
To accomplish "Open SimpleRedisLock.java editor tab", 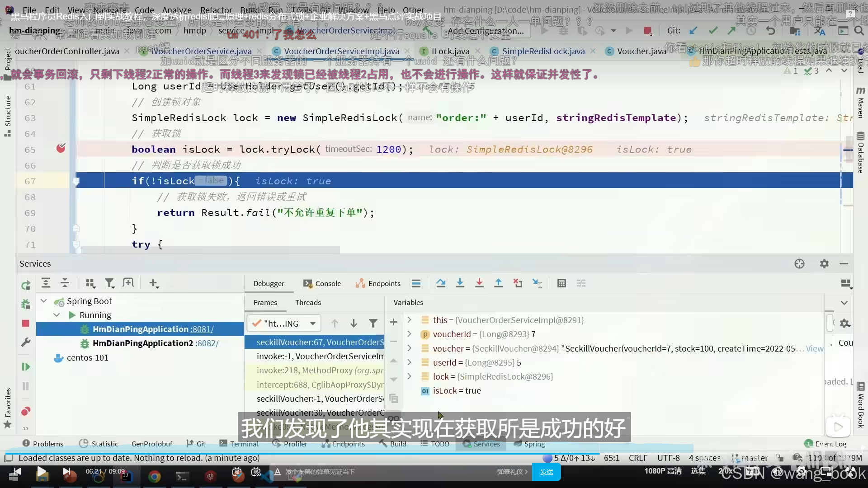I will (543, 52).
